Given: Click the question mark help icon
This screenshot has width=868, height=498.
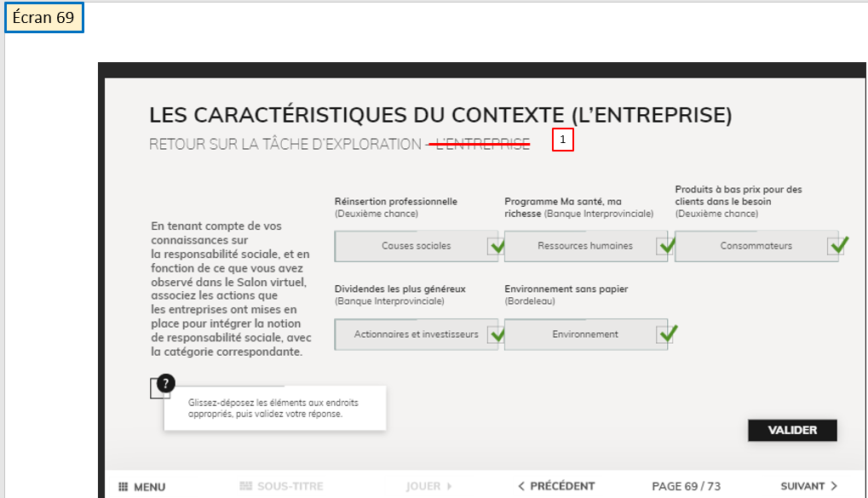Looking at the screenshot, I should (167, 383).
